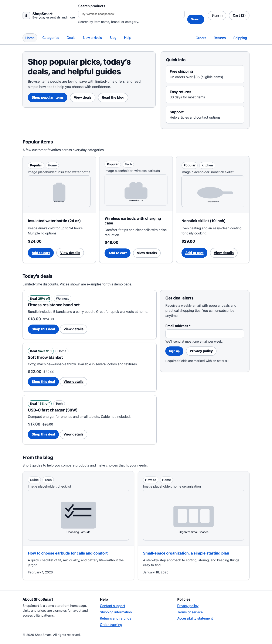Add the nonstick skillet to cart
Image resolution: width=272 pixels, height=644 pixels.
coord(194,253)
